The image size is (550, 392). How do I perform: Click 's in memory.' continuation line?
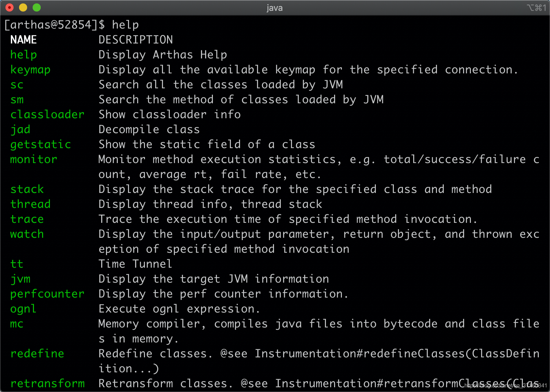139,339
